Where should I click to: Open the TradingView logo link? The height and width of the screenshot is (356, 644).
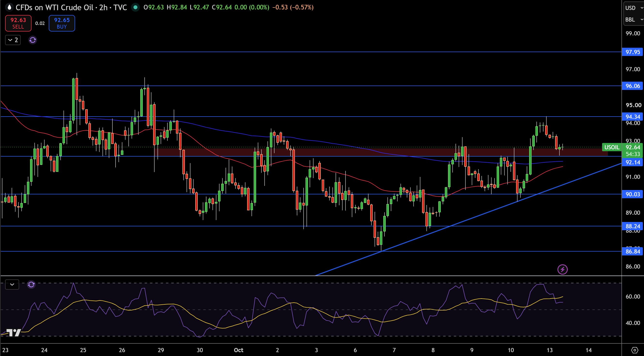(13, 333)
